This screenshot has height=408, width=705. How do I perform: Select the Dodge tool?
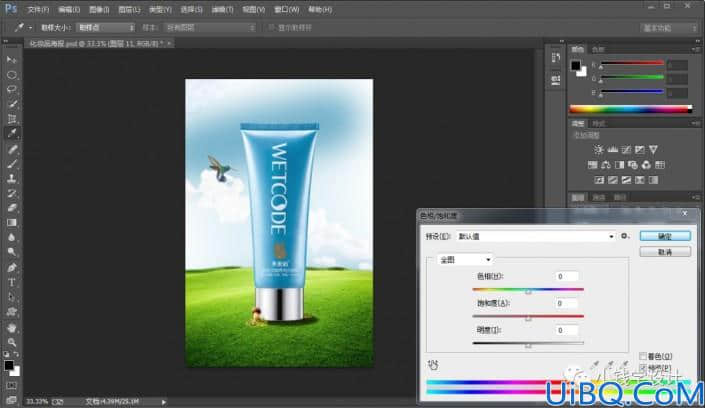pyautogui.click(x=12, y=252)
